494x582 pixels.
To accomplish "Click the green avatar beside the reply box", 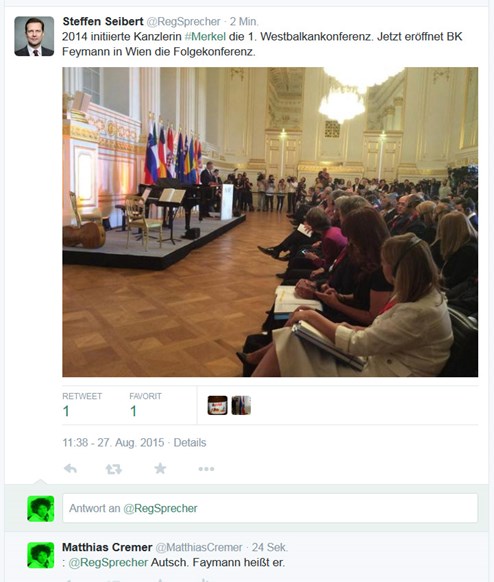I will (41, 509).
